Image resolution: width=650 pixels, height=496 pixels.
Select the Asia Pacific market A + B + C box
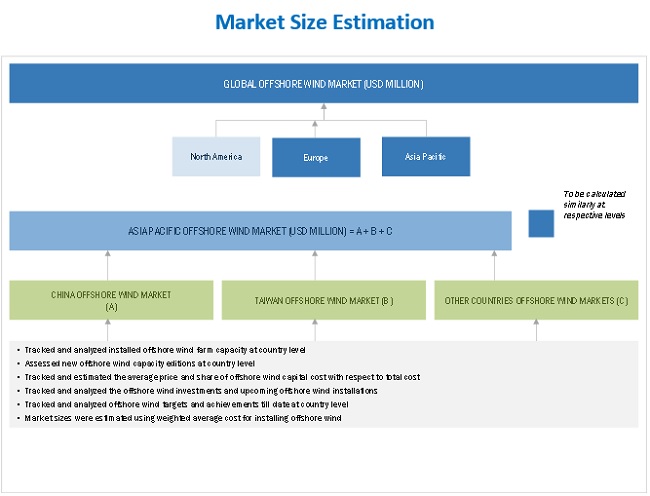pyautogui.click(x=260, y=231)
